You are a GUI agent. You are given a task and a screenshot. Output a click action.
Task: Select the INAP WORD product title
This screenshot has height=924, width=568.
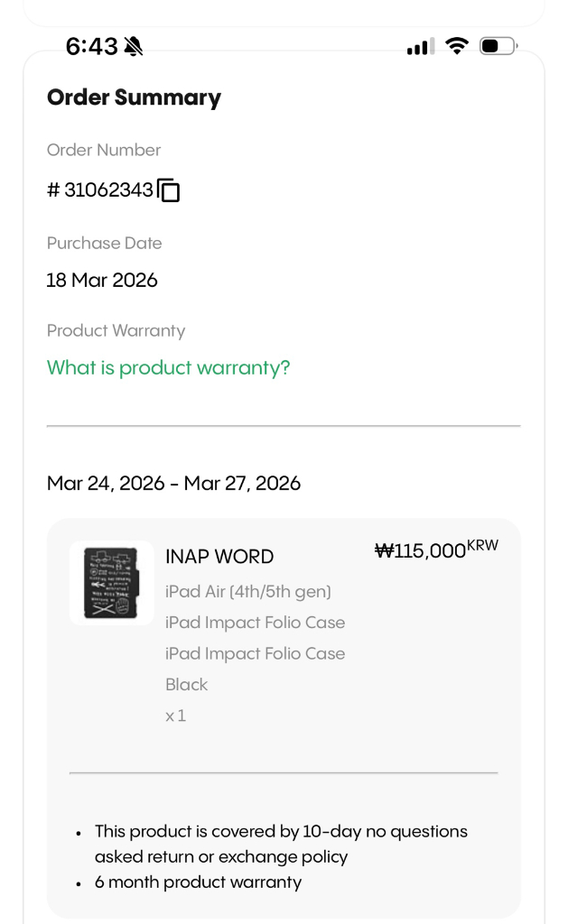tap(219, 557)
